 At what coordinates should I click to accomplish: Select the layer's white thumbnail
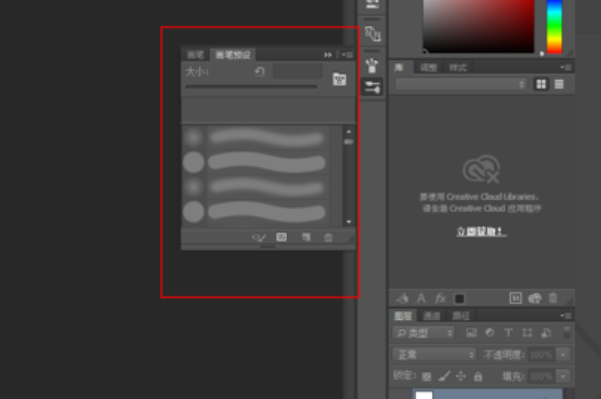point(424,395)
